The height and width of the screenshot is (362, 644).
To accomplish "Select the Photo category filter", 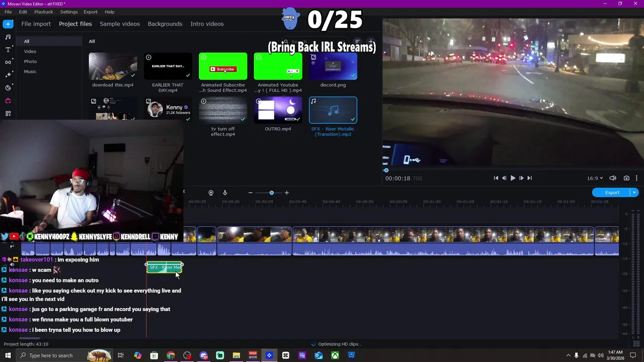I will tap(30, 61).
